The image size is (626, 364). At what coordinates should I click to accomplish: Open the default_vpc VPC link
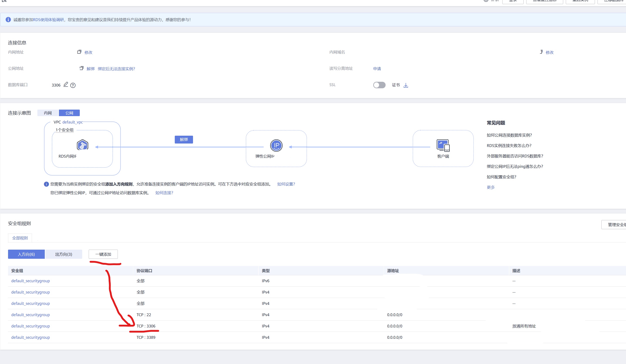[x=73, y=122]
